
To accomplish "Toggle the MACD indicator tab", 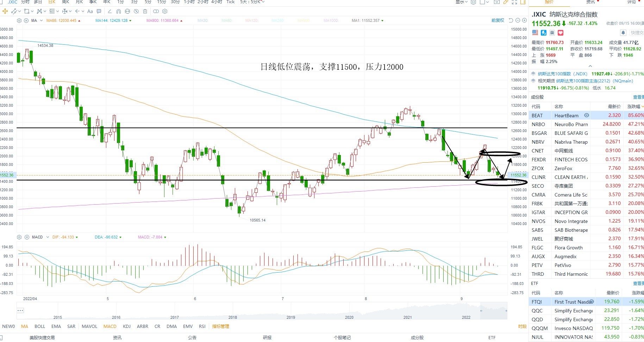I will pos(110,327).
